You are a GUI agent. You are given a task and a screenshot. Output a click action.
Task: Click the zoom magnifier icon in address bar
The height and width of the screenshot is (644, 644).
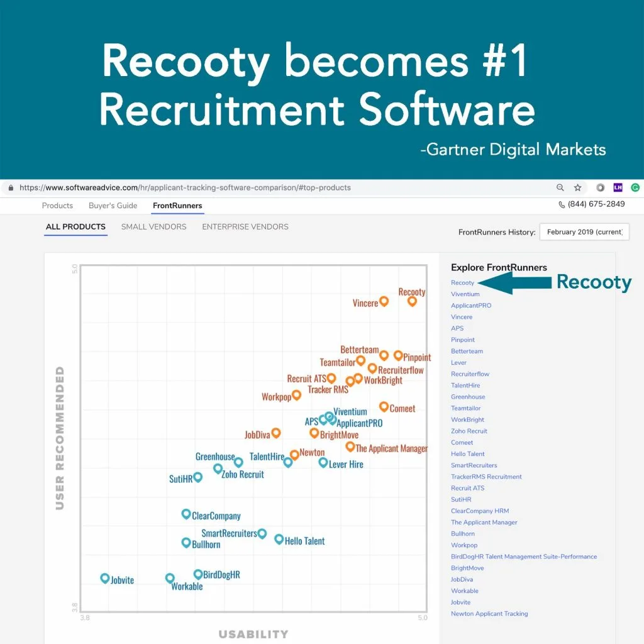click(x=560, y=187)
